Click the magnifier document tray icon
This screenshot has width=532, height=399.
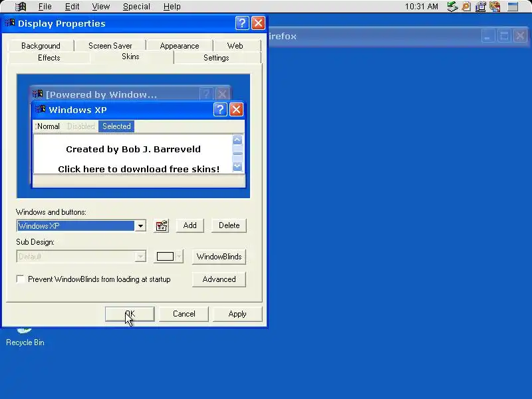click(x=467, y=7)
